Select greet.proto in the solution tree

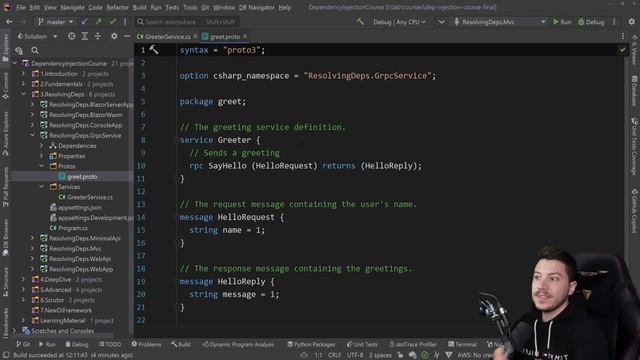[82, 176]
